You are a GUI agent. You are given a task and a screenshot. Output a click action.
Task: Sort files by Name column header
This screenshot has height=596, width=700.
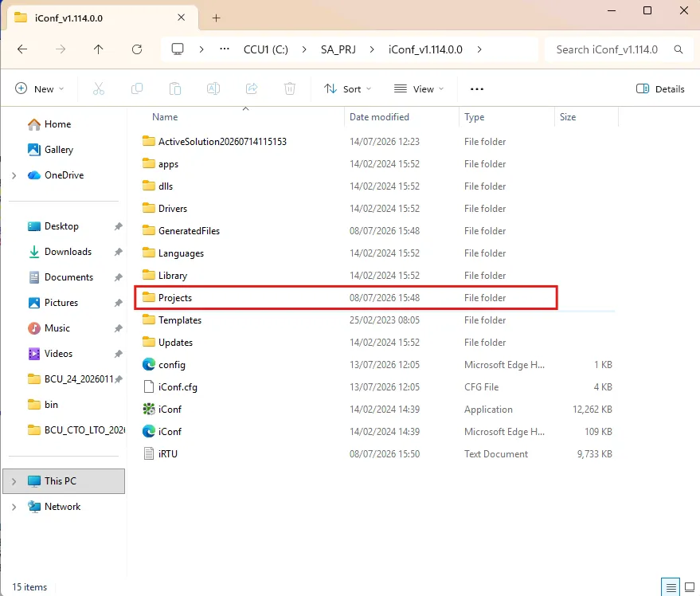(165, 117)
